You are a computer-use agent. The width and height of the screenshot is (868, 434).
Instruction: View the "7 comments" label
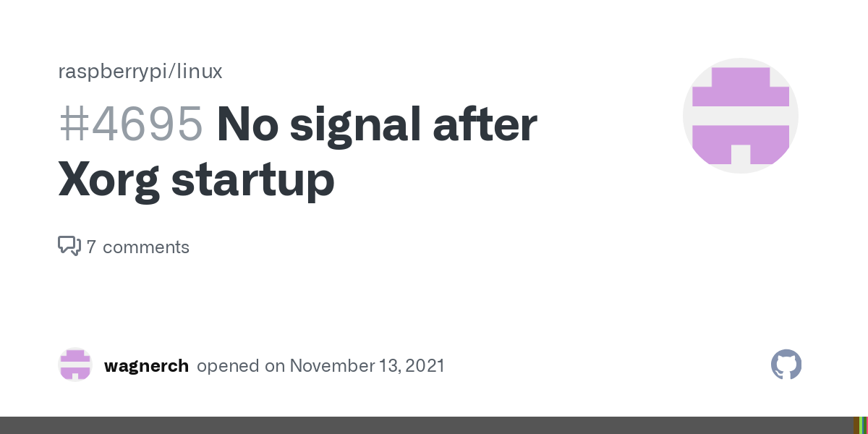click(137, 247)
